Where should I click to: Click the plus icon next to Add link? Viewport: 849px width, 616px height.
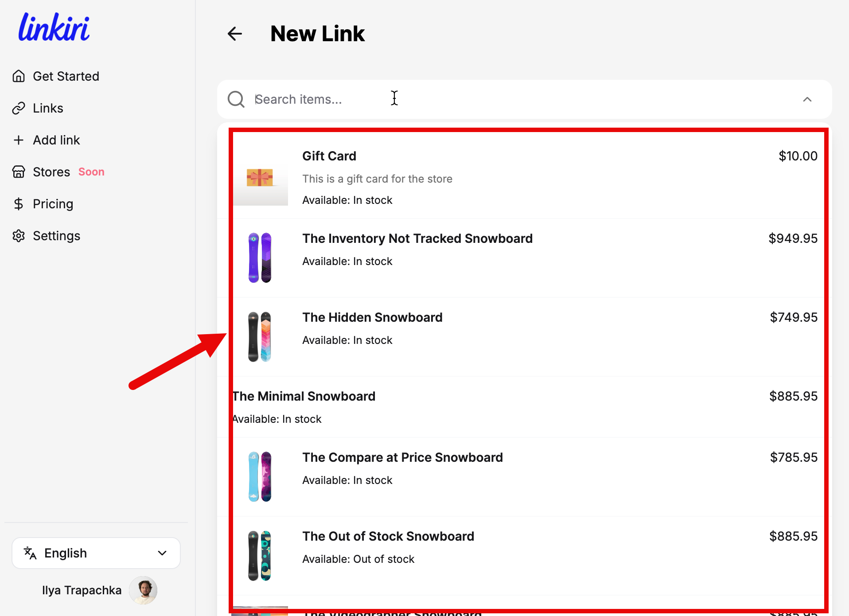click(x=19, y=140)
